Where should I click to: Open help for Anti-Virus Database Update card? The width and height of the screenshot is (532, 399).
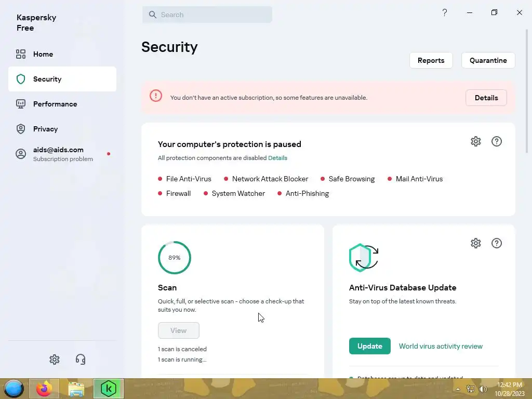pos(496,243)
